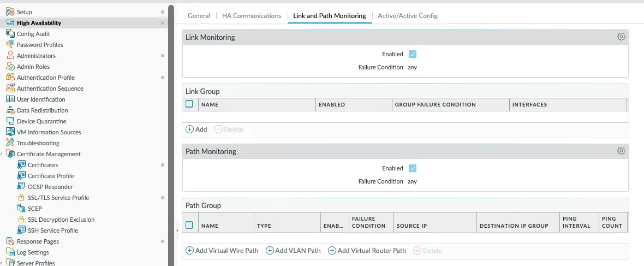Open Log Settings in the sidebar
644x266 pixels.
(x=33, y=252)
